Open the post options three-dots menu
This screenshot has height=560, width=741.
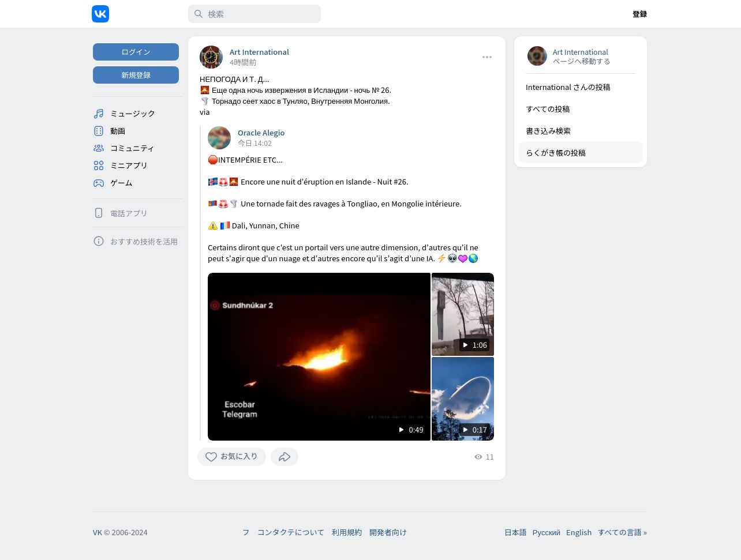click(487, 57)
